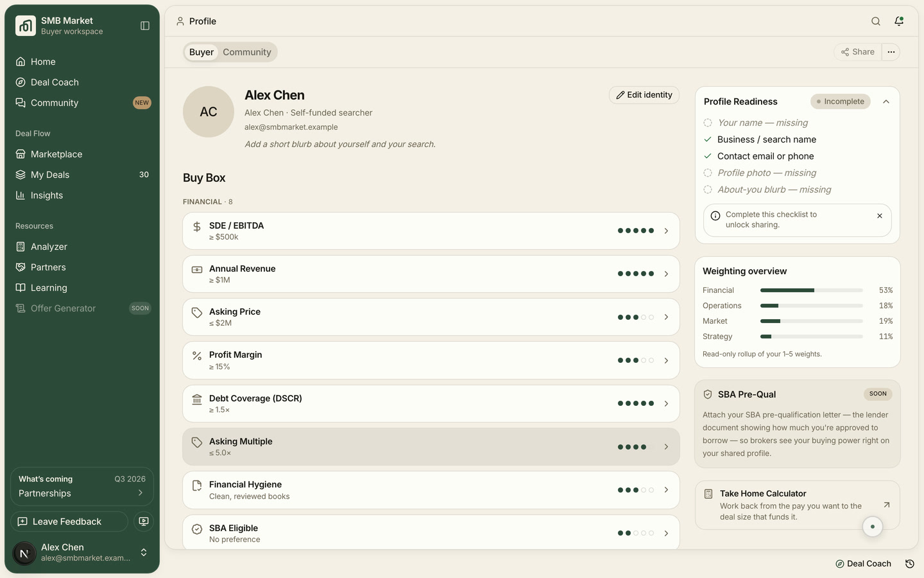This screenshot has width=924, height=578.
Task: Collapse the sidebar panel icon
Action: (x=145, y=26)
